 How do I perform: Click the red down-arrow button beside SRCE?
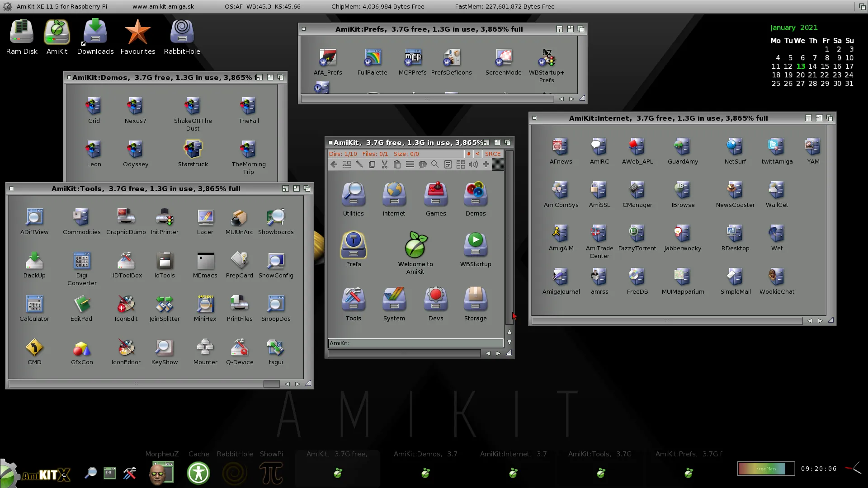click(469, 154)
